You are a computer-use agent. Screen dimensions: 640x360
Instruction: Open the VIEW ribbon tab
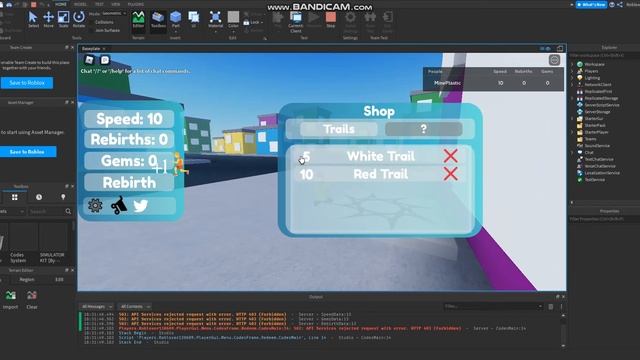pos(116,4)
